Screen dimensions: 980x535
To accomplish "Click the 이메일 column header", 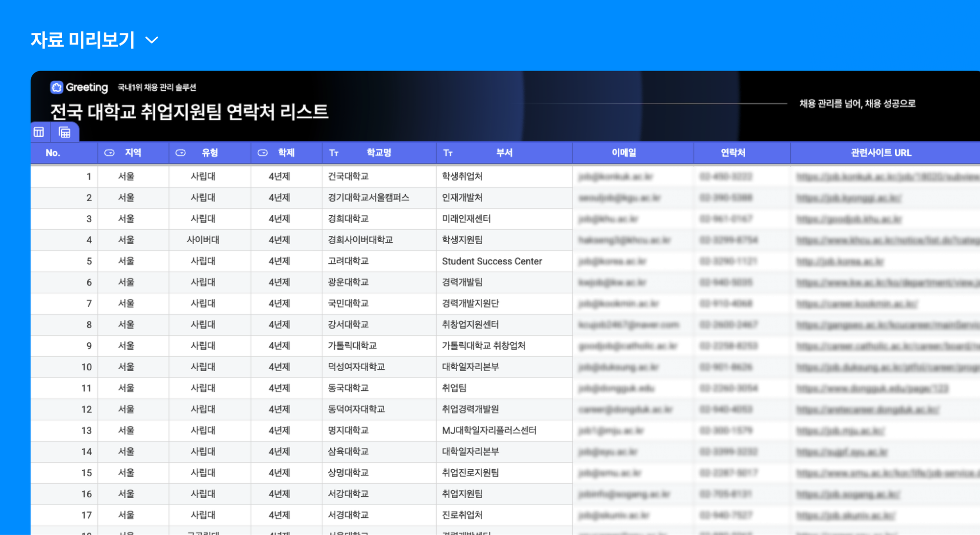I will (x=624, y=153).
